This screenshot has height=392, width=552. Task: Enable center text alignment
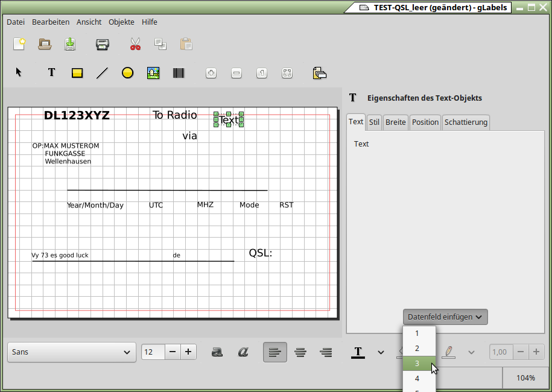pos(300,352)
